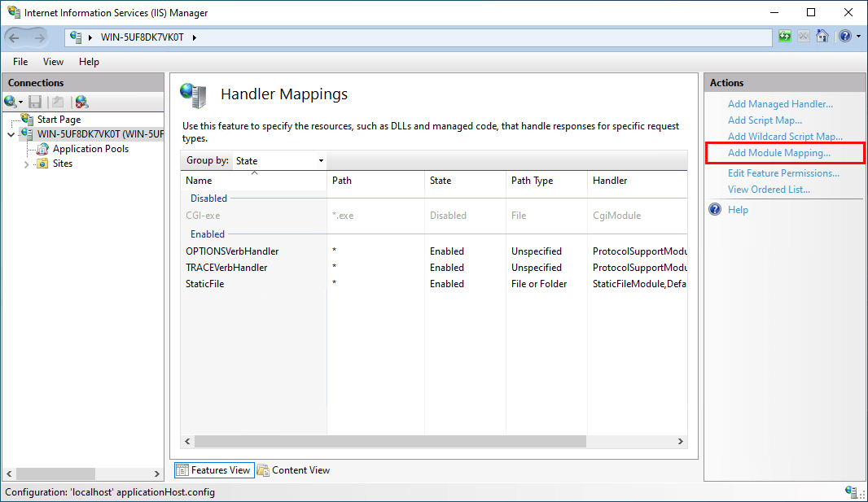
Task: Click the Create New Connection globe icon
Action: [x=11, y=102]
